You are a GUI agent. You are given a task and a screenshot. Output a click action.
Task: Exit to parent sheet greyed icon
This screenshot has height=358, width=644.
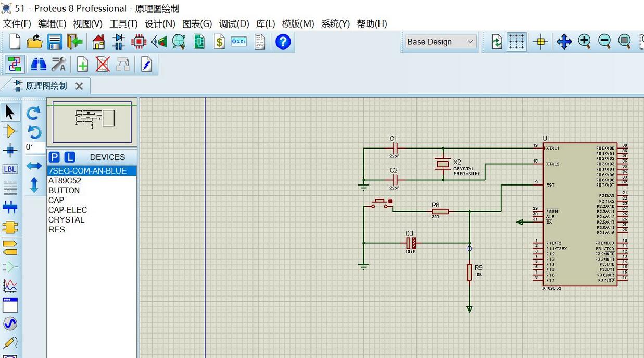pyautogui.click(x=123, y=65)
